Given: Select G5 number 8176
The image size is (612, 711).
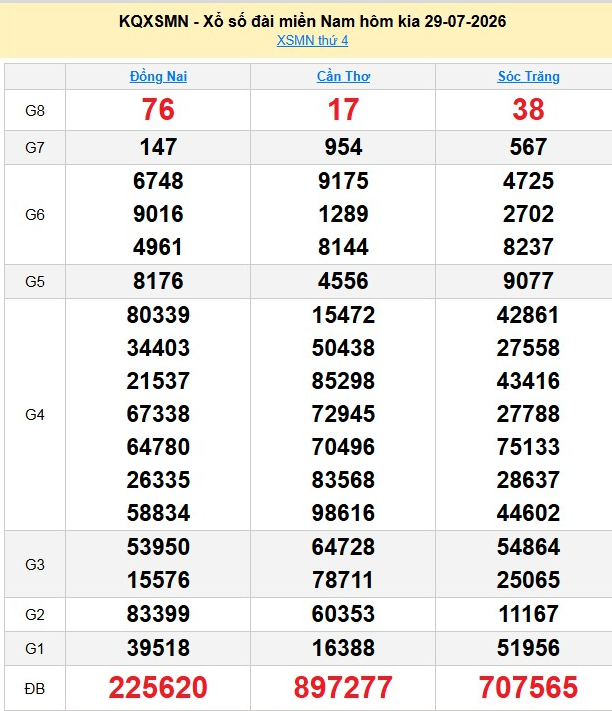Looking at the screenshot, I should [x=158, y=281].
